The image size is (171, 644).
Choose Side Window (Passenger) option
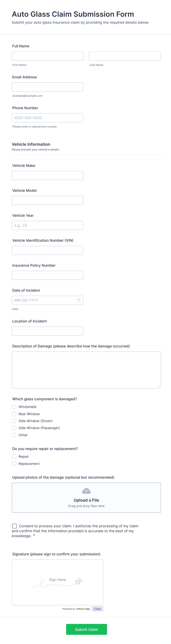click(x=14, y=428)
